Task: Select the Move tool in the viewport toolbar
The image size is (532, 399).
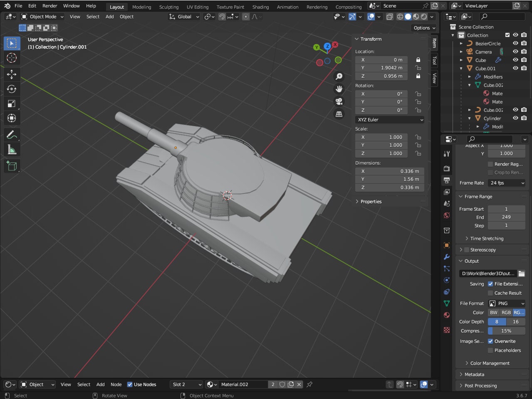Action: pyautogui.click(x=12, y=74)
